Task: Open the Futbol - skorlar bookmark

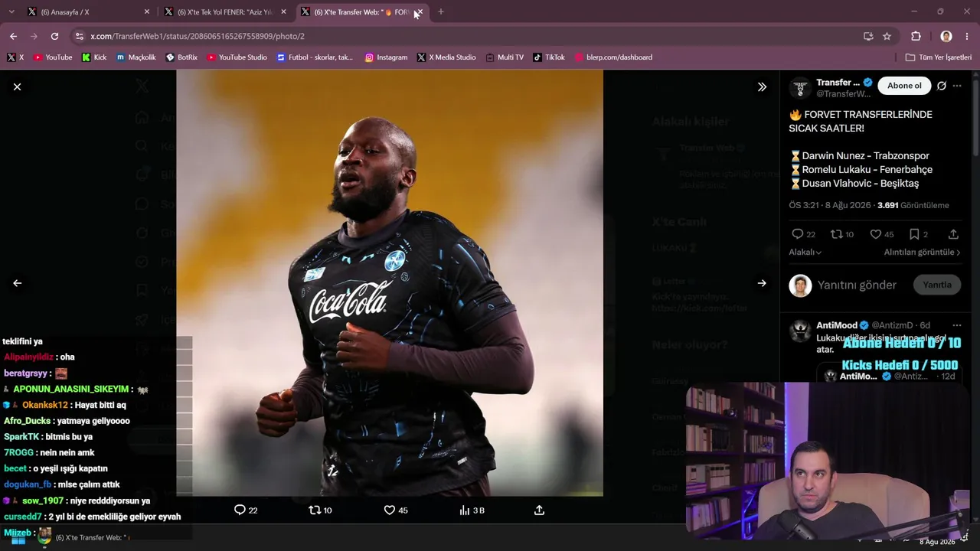Action: (315, 57)
